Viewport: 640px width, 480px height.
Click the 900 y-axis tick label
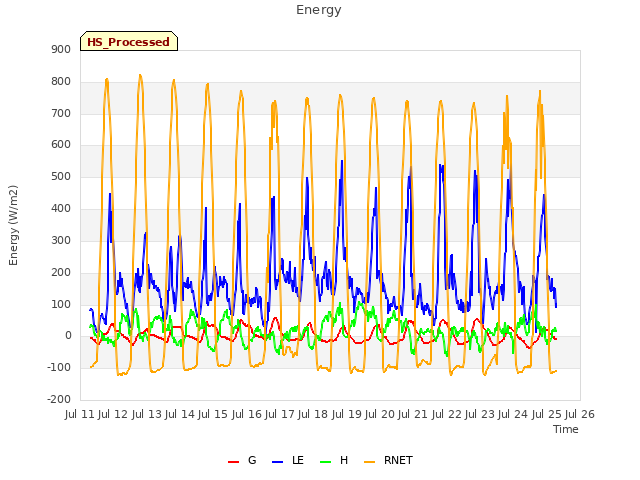coord(61,49)
